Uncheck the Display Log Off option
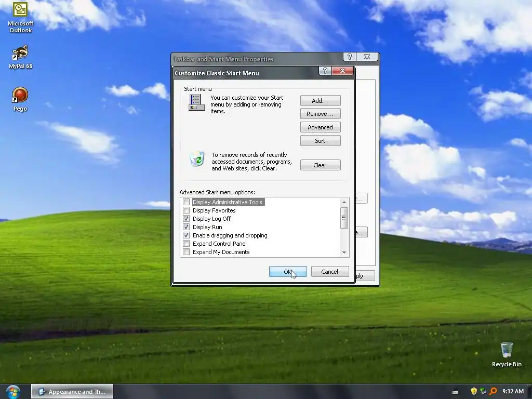 pyautogui.click(x=187, y=219)
